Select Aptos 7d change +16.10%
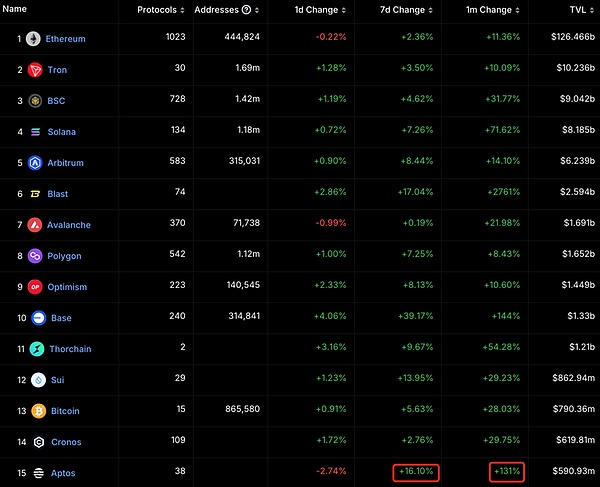Screen dimensions: 600x487 (x=416, y=471)
